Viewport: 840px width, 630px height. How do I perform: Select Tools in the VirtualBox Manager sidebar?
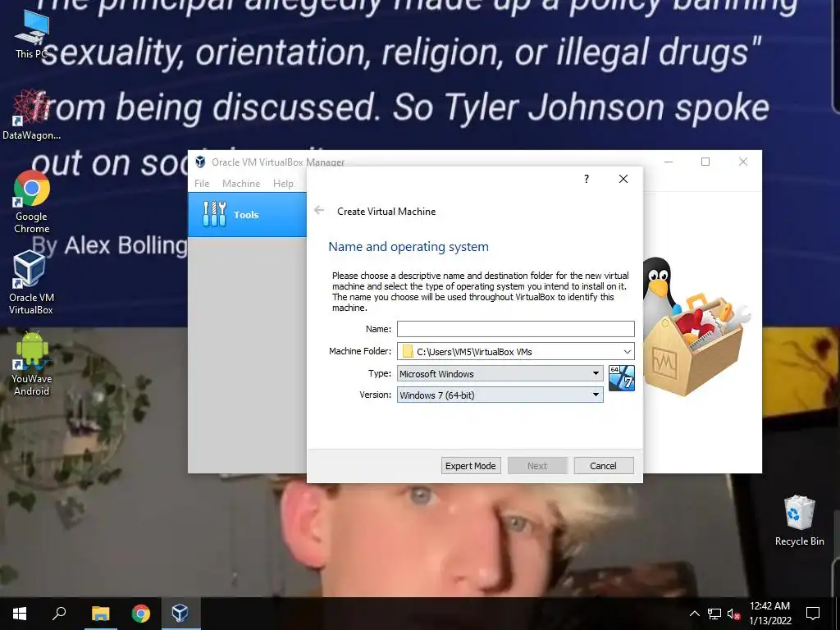(x=247, y=214)
